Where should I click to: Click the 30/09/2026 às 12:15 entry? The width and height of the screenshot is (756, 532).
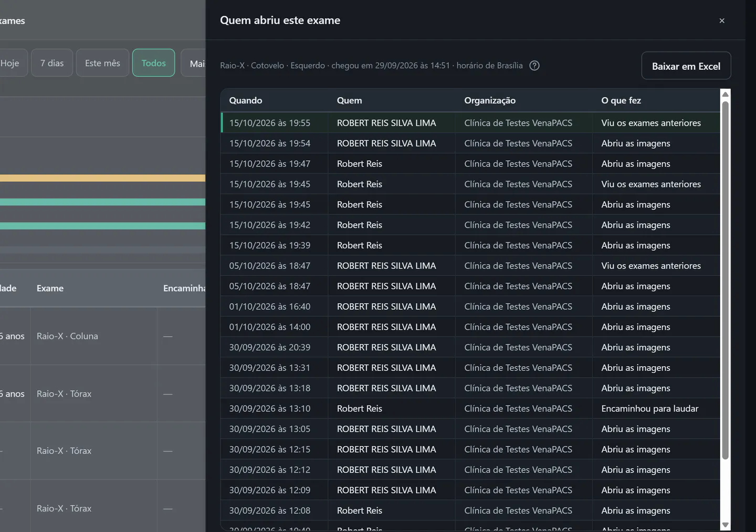(x=470, y=450)
